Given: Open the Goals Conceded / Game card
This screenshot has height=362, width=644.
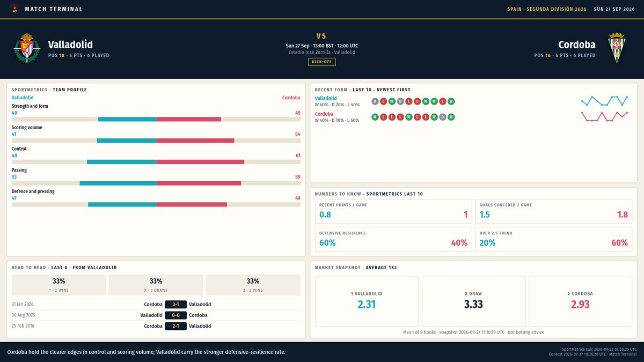Looking at the screenshot, I should click(554, 211).
